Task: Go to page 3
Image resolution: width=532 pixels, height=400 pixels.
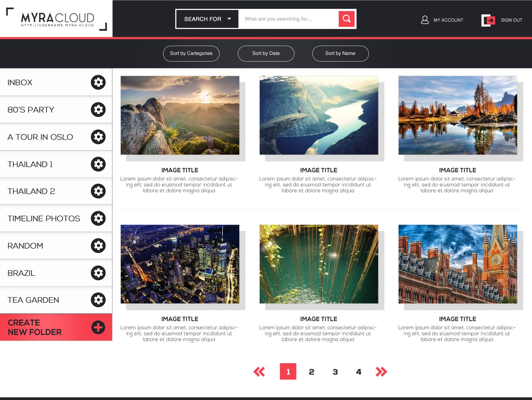Action: pos(335,372)
